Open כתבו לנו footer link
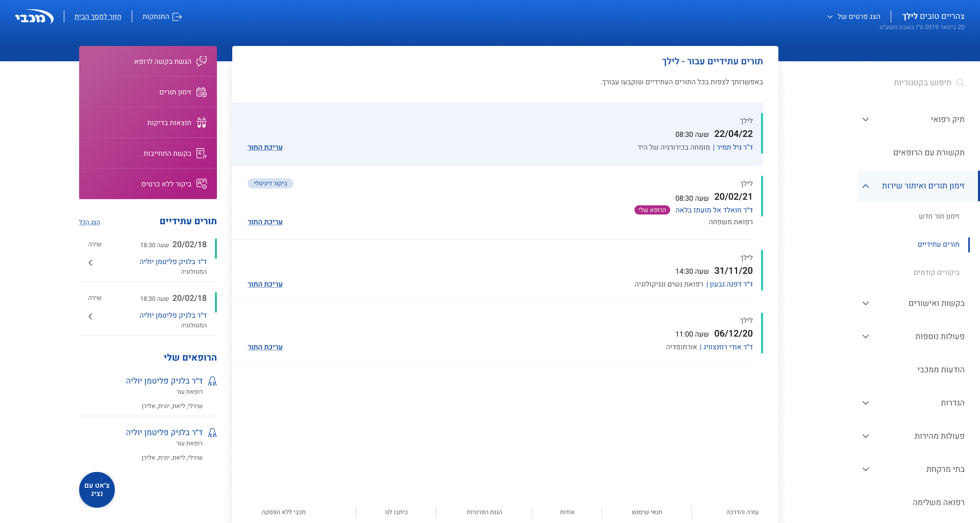This screenshot has width=980, height=523. coord(396,512)
